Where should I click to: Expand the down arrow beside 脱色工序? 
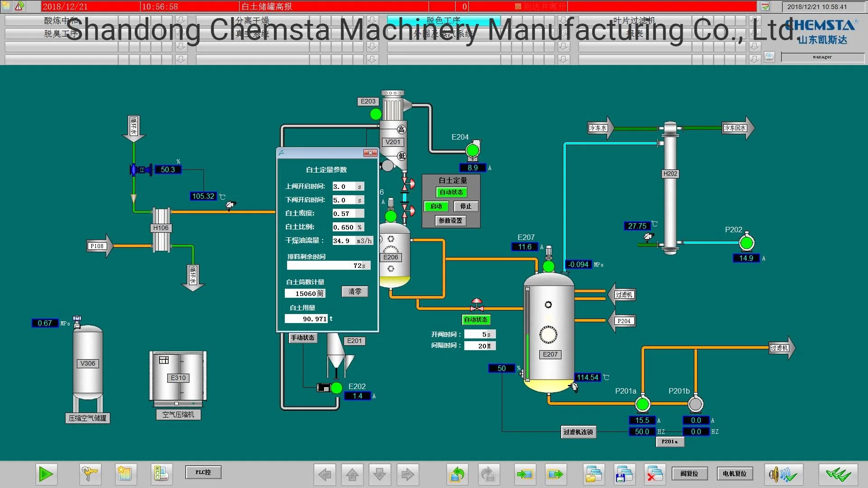563,21
